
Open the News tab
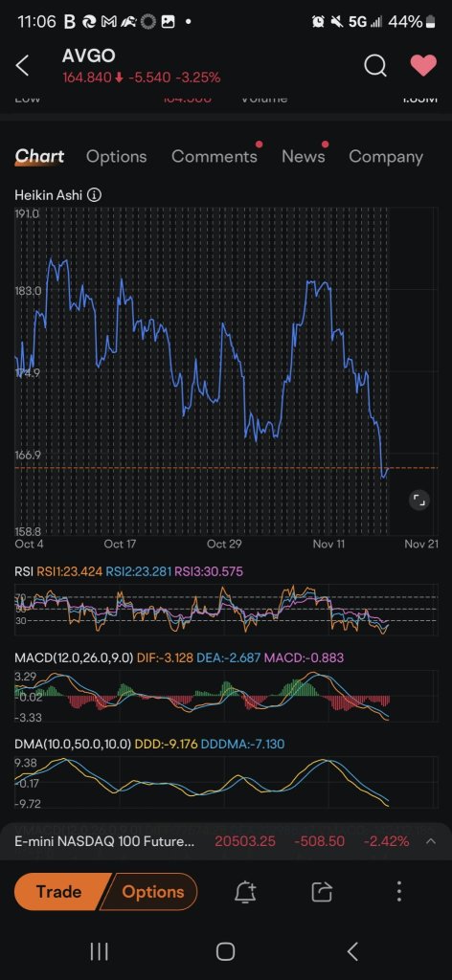304,156
